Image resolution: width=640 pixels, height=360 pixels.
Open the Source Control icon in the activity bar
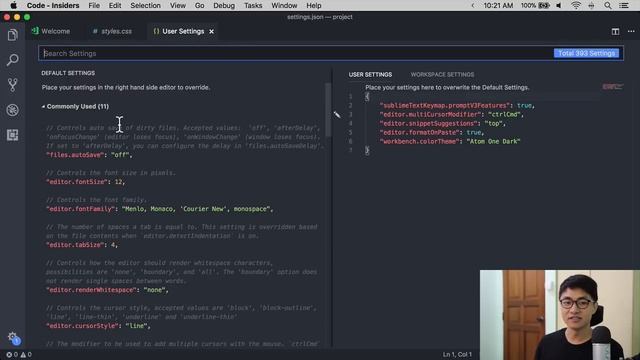click(x=13, y=85)
